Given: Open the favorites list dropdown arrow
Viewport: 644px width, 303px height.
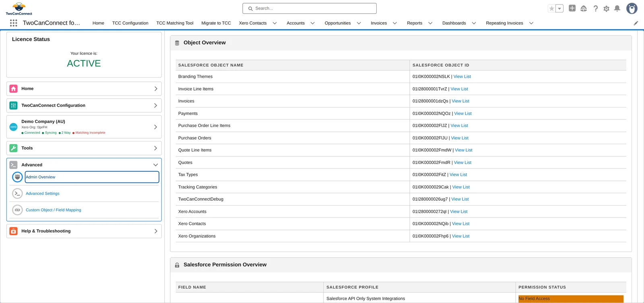Looking at the screenshot, I should (x=559, y=8).
